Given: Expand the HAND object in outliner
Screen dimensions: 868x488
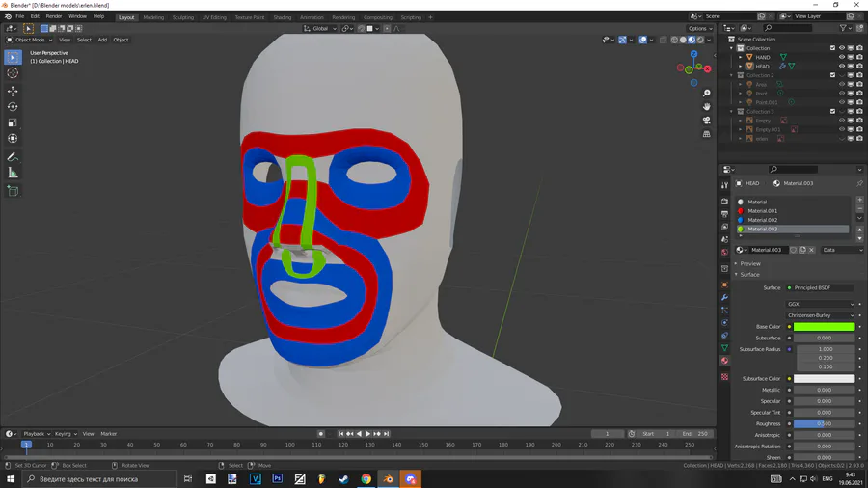Looking at the screenshot, I should [741, 57].
